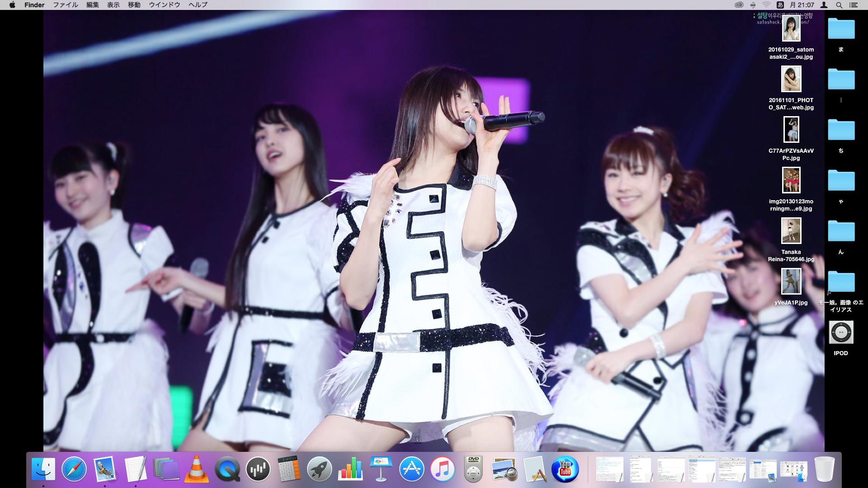
Task: Select the IPOD drive on the desktop
Action: [841, 333]
